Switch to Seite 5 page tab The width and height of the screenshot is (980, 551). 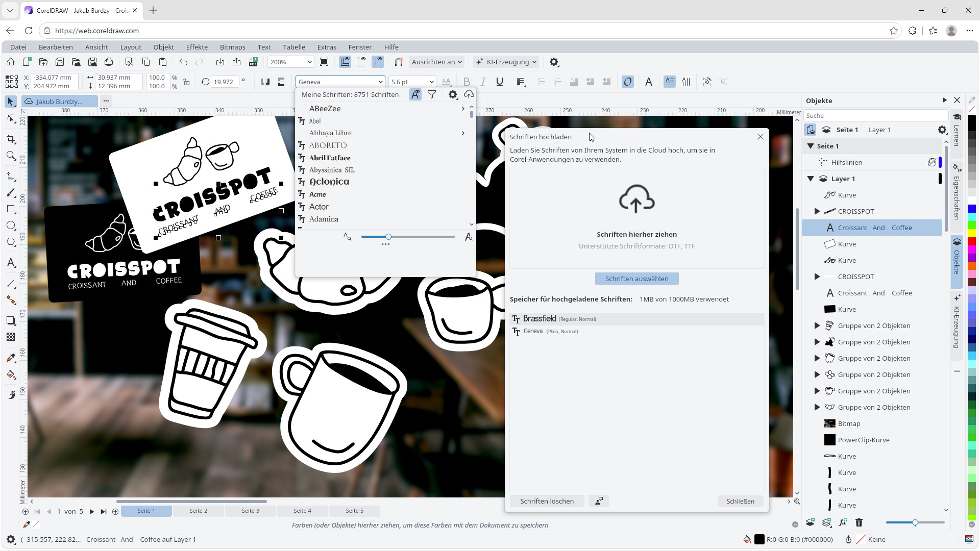coord(355,511)
